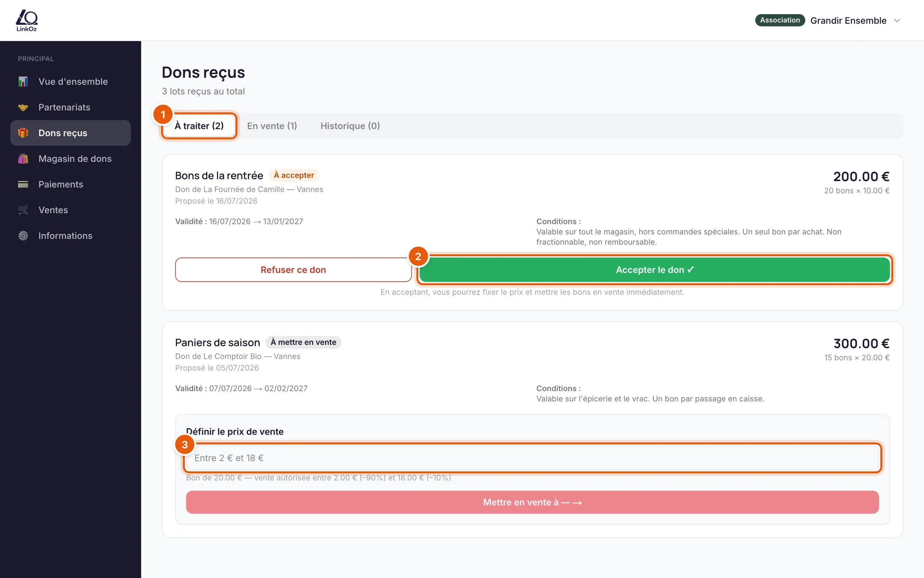The image size is (924, 578).
Task: Click the Ventes cart icon
Action: point(23,210)
